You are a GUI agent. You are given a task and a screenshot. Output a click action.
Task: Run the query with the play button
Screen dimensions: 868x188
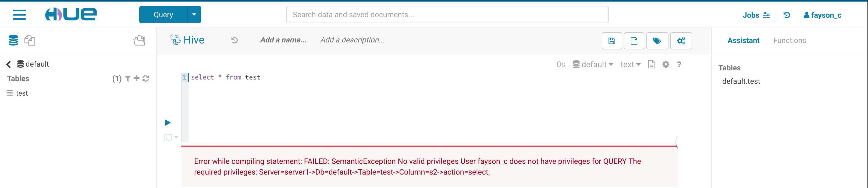pyautogui.click(x=168, y=122)
